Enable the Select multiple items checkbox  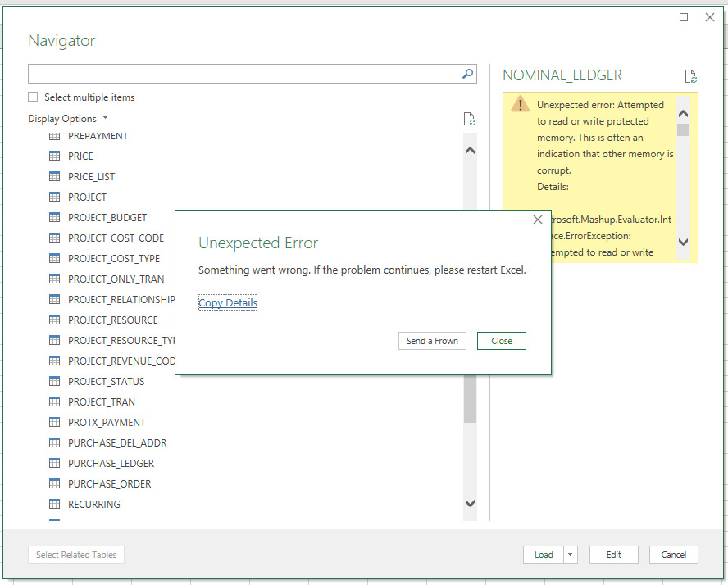tap(33, 97)
